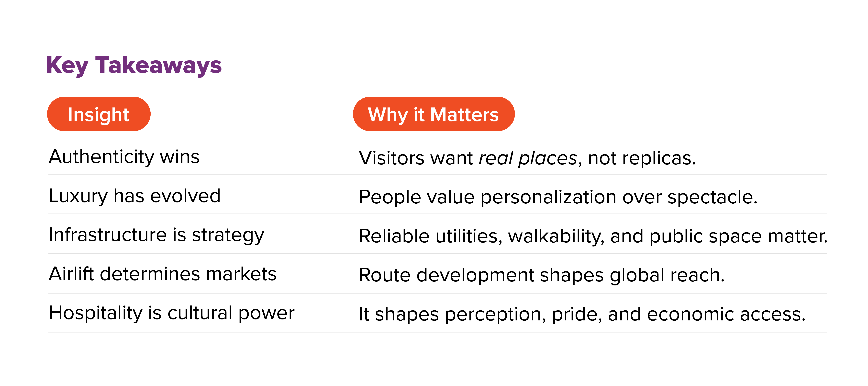The image size is (868, 386).
Task: Select the Hospitality is cultural power text
Action: pos(171,313)
